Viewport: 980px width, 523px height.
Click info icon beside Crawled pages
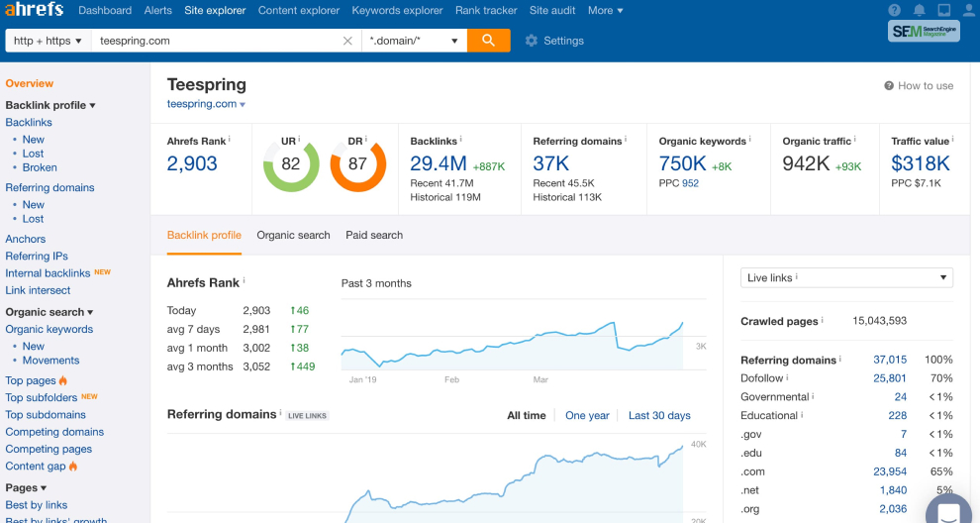tap(822, 320)
